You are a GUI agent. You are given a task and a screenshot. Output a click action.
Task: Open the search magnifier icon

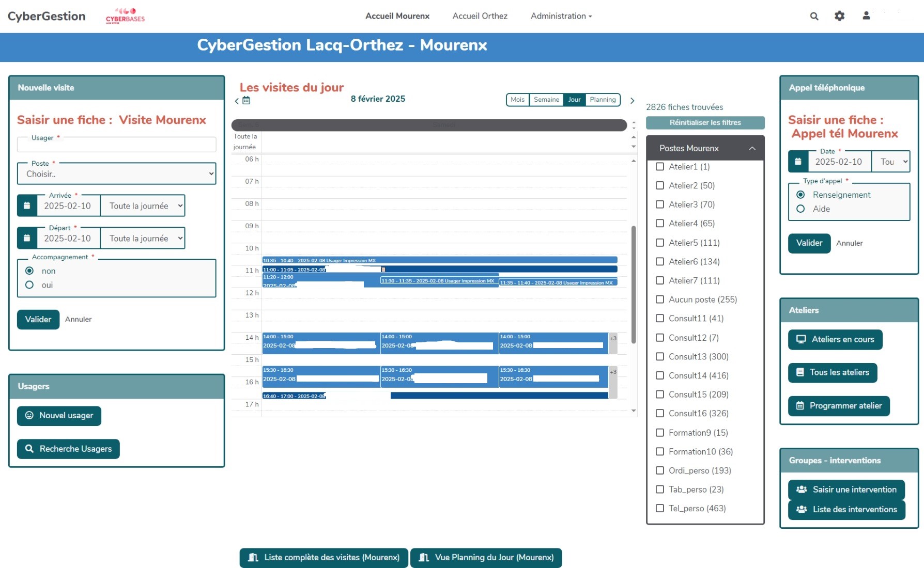point(814,16)
